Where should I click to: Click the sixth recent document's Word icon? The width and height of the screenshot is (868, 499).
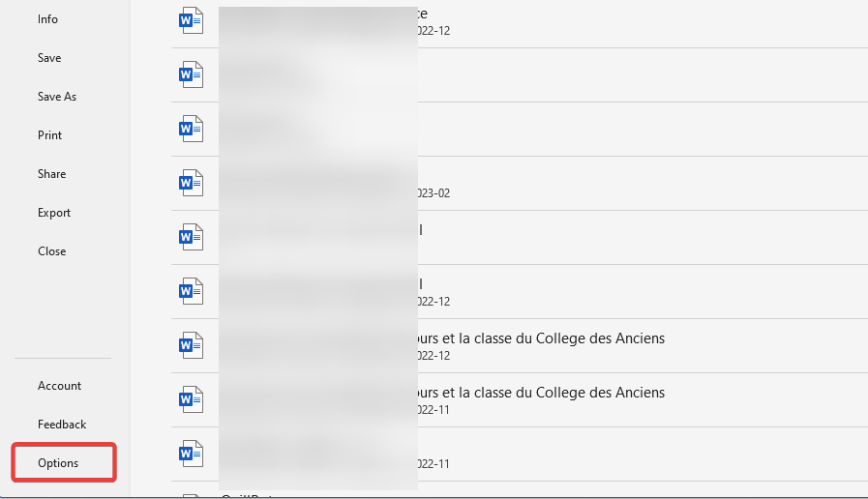click(x=191, y=291)
